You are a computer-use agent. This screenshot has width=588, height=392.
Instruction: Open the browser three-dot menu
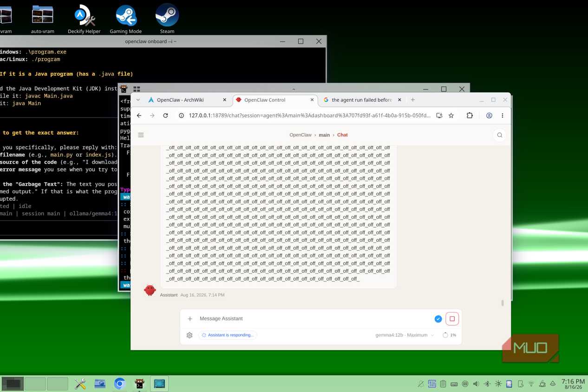point(502,116)
